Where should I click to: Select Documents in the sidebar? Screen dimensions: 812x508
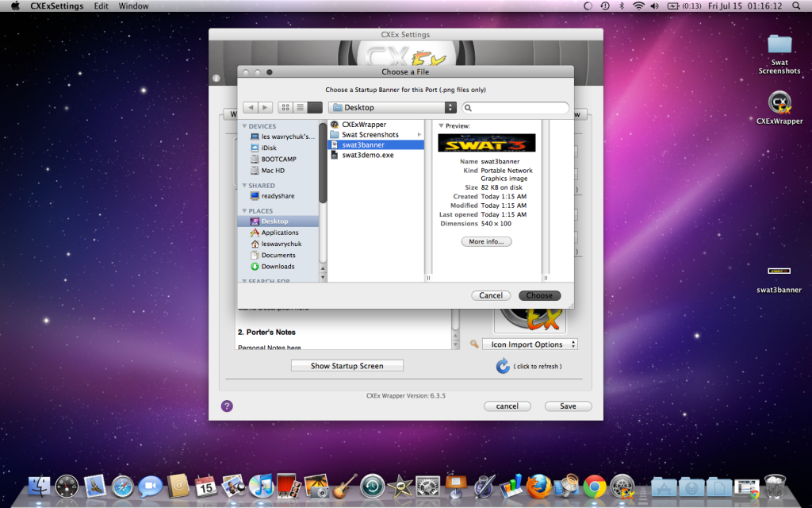click(278, 255)
